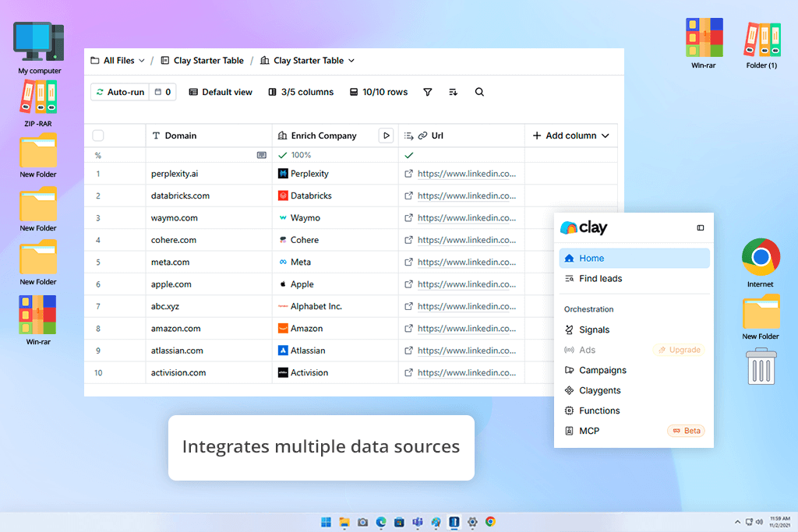Click row number 7
This screenshot has height=532, width=798.
click(x=98, y=306)
